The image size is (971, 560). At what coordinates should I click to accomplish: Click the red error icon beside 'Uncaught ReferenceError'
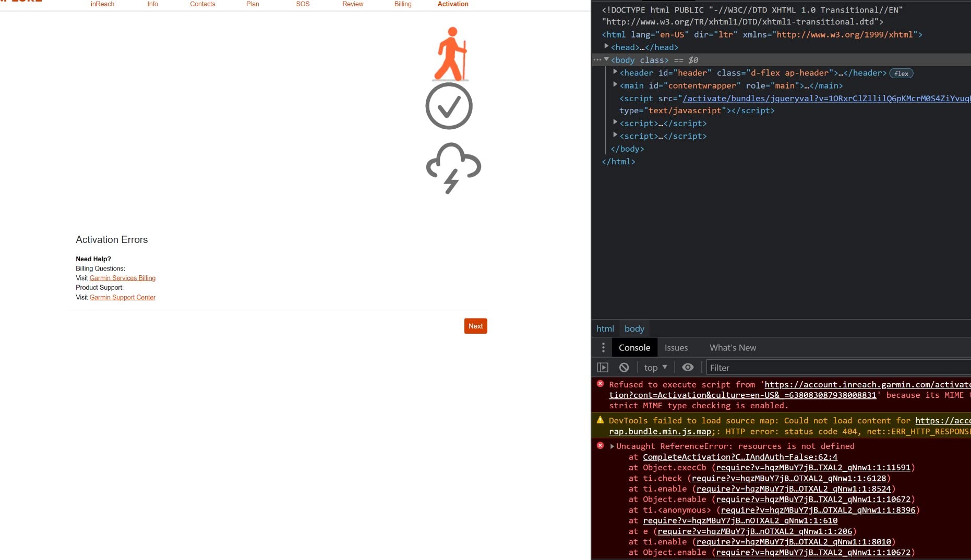tap(600, 445)
